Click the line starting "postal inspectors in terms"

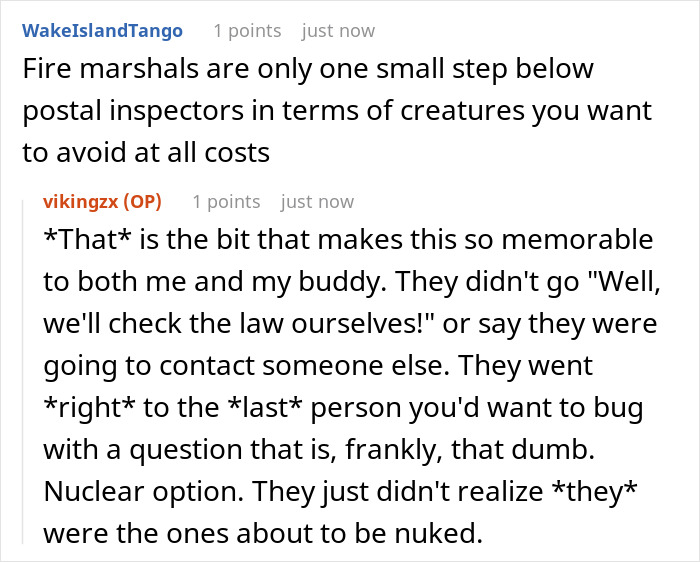pos(338,111)
